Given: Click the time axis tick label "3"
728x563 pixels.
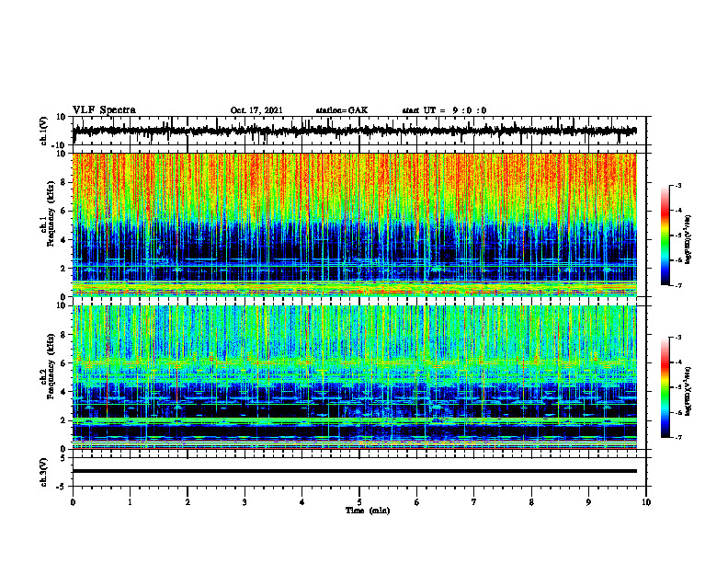Looking at the screenshot, I should point(245,502).
